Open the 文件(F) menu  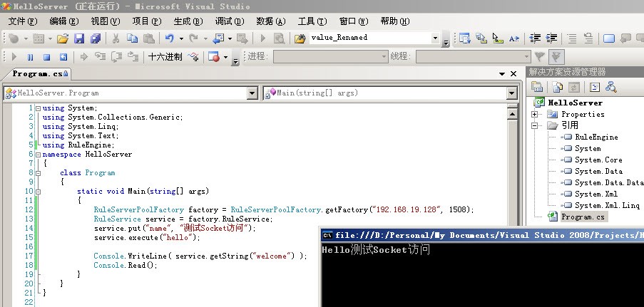tap(23, 21)
